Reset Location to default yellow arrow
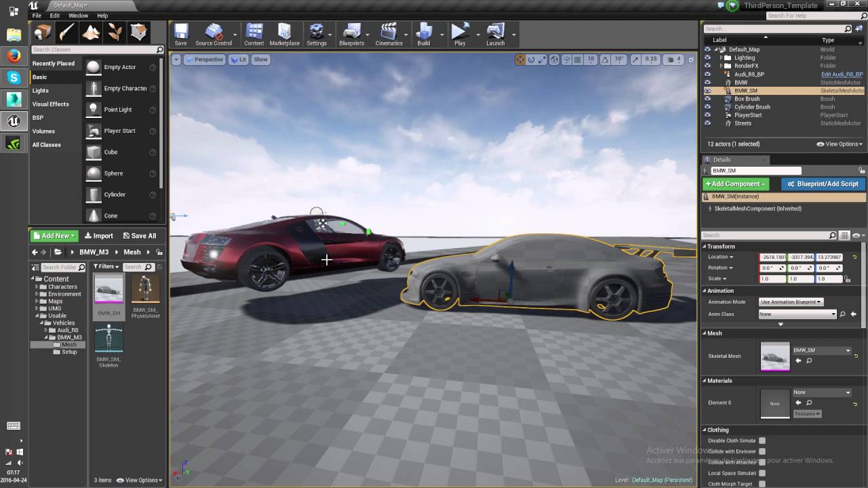Viewport: 868px width, 488px height. (x=854, y=257)
